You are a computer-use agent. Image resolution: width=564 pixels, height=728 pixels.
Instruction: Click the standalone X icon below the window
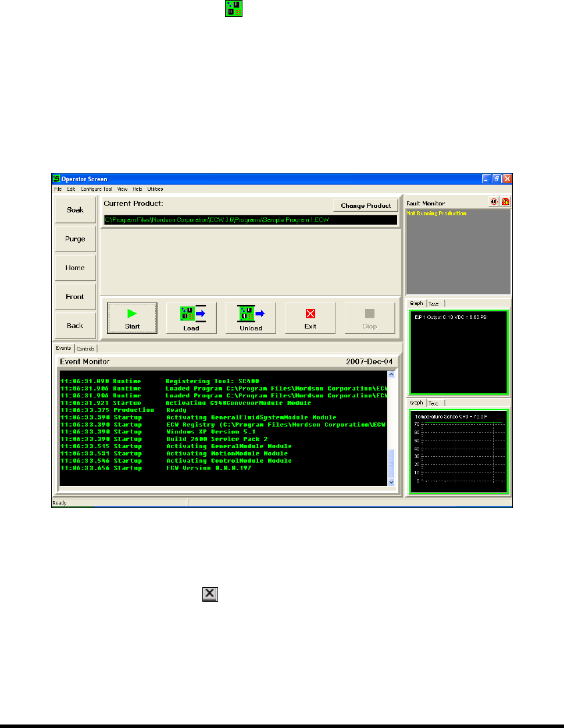point(210,594)
